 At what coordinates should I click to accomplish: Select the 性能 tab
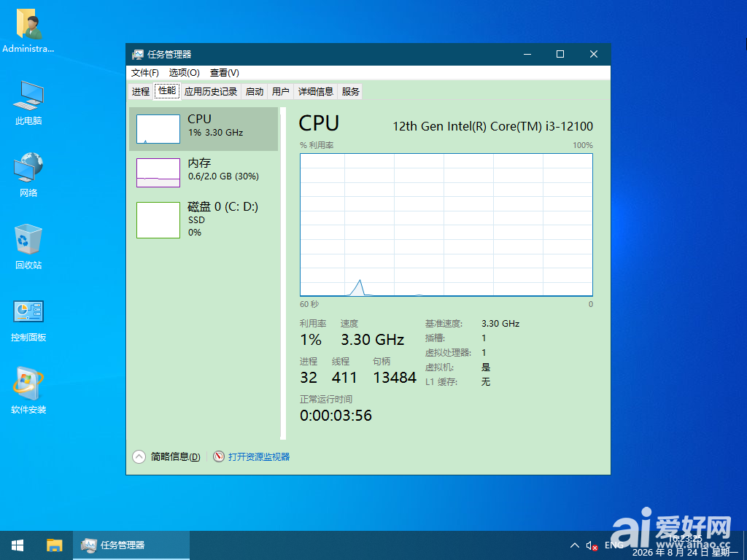[167, 90]
